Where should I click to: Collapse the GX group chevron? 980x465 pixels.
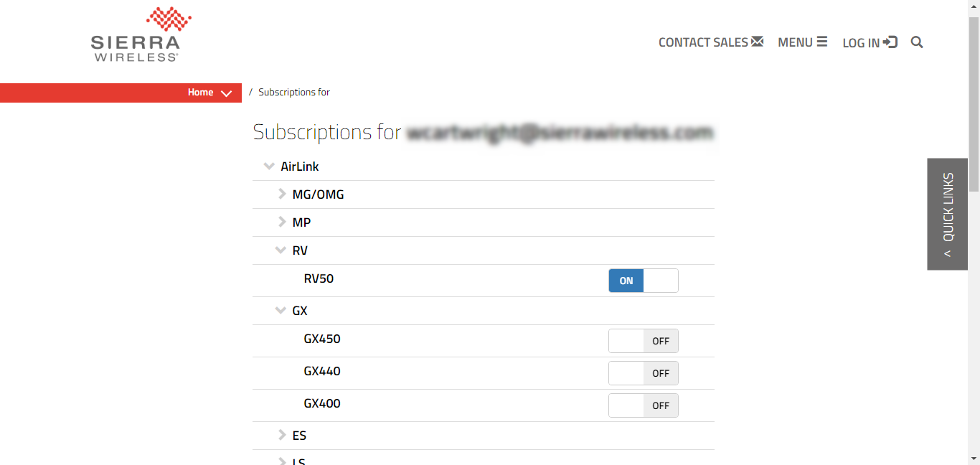tap(281, 311)
